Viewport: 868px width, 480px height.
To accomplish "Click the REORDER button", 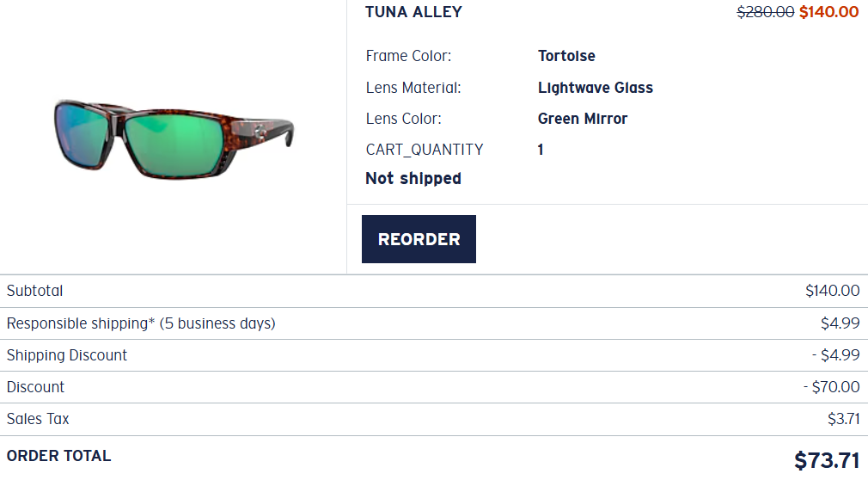I will pos(419,239).
